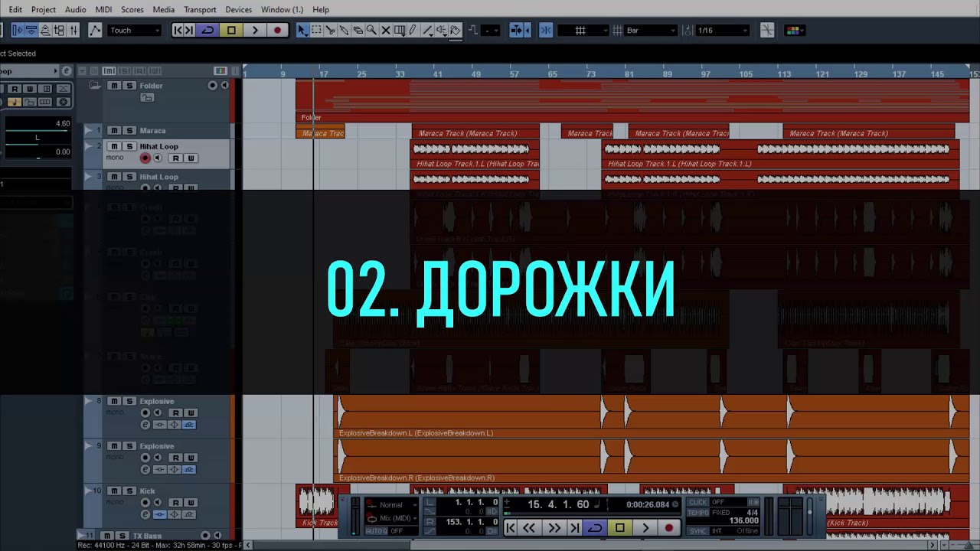The height and width of the screenshot is (551, 980).
Task: Select the Split scissors tool
Action: 330,31
